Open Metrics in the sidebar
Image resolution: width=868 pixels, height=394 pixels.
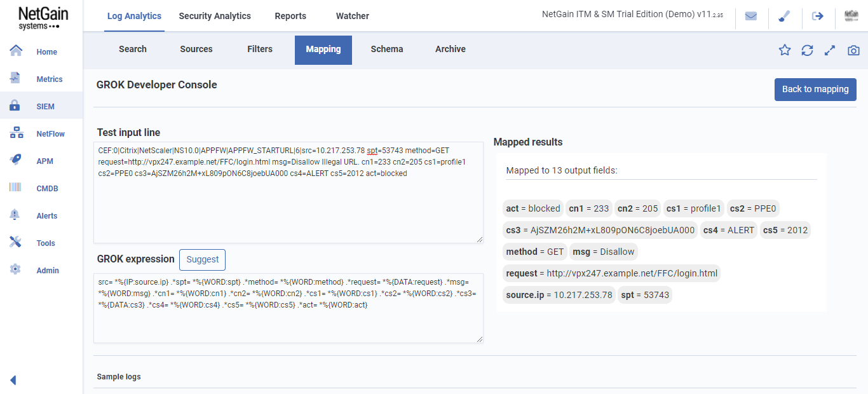(x=50, y=79)
